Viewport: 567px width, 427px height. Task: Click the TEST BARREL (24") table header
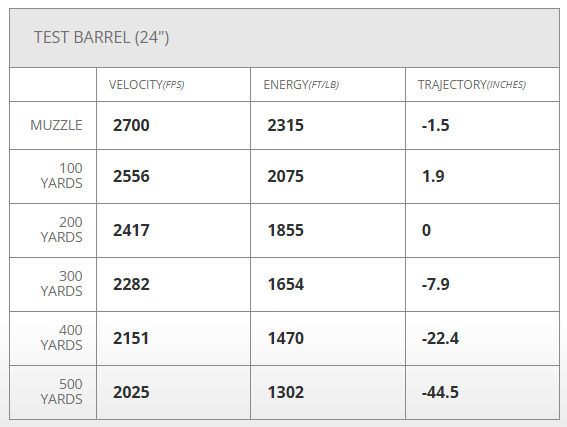tap(102, 38)
